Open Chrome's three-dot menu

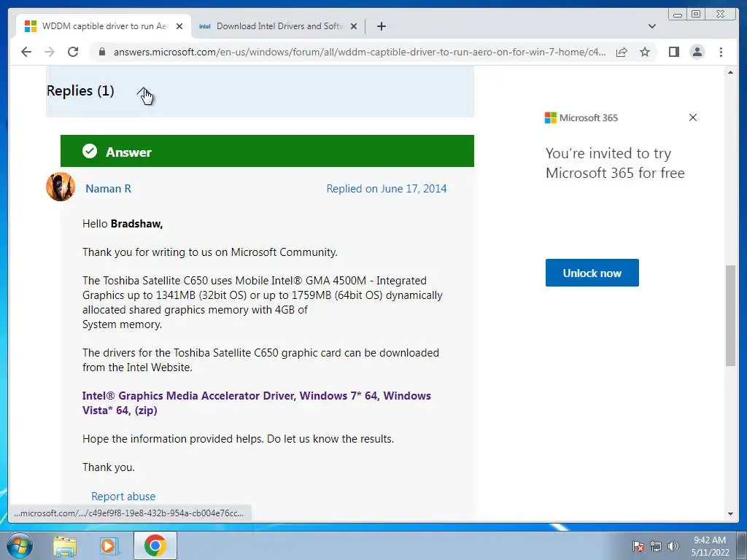coord(721,52)
